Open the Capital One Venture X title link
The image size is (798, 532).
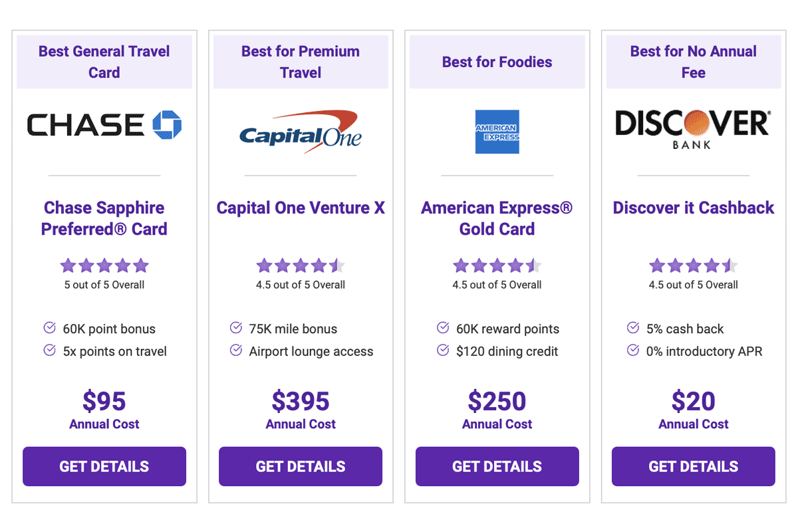coord(301,208)
